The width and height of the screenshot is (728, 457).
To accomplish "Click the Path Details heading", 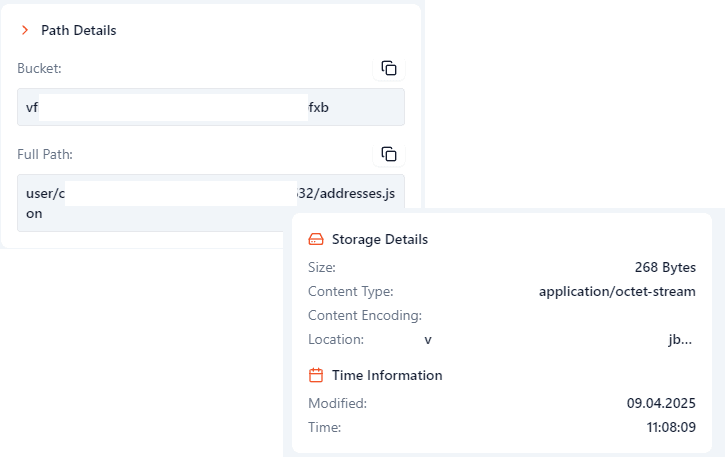I will (x=78, y=30).
